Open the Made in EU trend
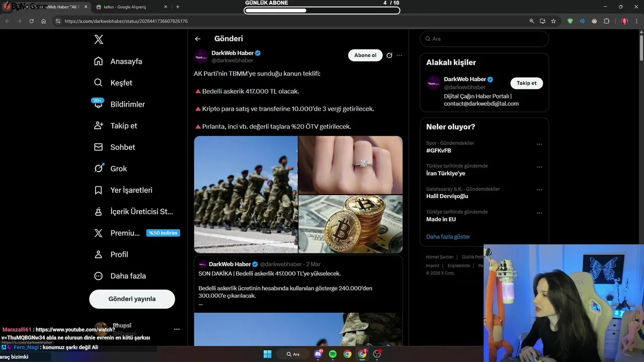The width and height of the screenshot is (644, 362). [x=441, y=219]
